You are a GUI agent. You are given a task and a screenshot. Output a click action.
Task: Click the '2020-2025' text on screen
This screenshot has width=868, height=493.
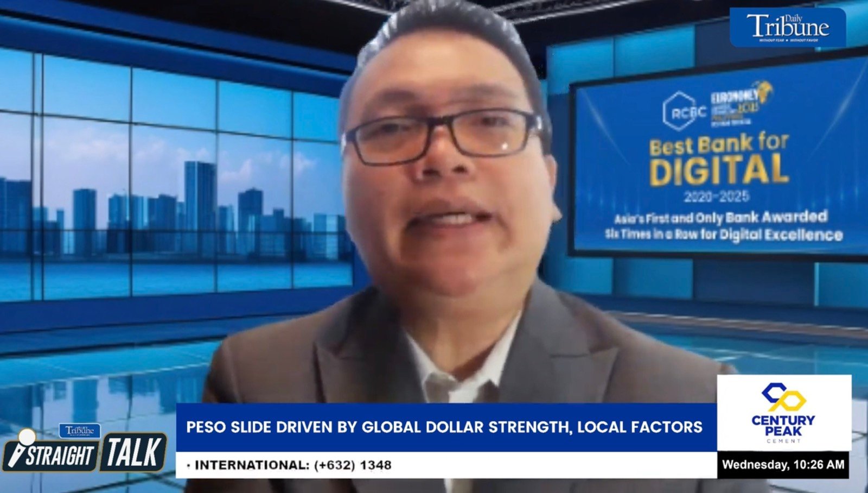(716, 196)
